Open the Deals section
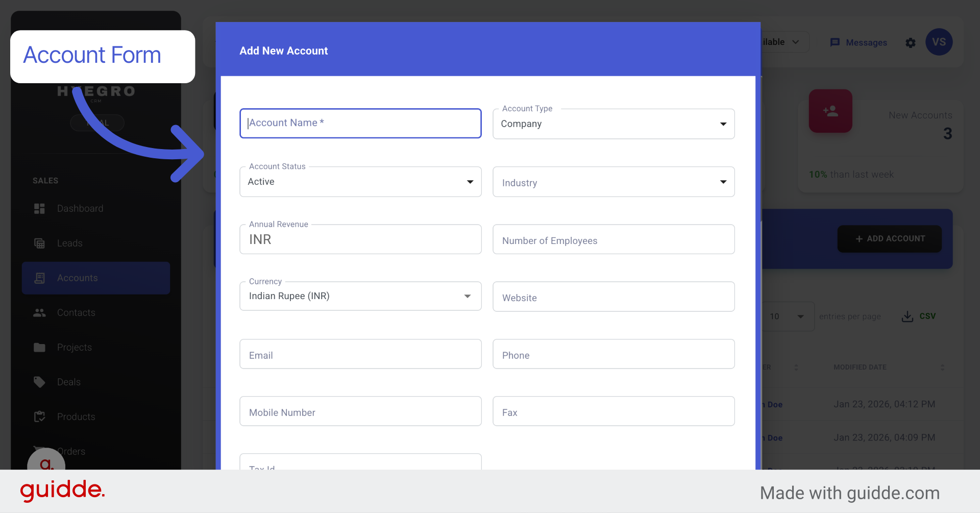Image resolution: width=980 pixels, height=513 pixels. pos(40,382)
